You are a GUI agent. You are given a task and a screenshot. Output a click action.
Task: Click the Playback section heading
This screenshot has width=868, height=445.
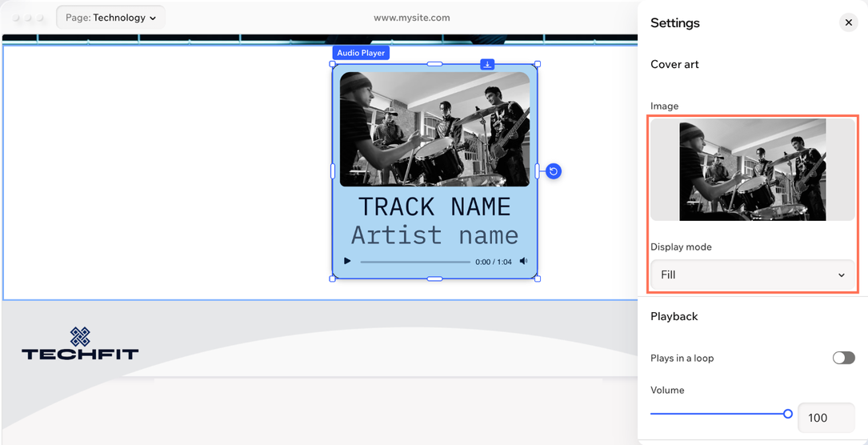pyautogui.click(x=674, y=317)
